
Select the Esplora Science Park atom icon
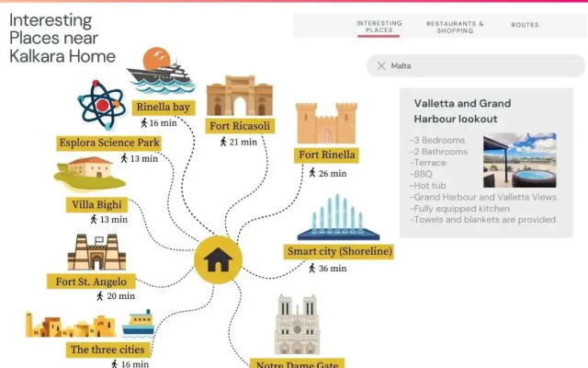(101, 104)
